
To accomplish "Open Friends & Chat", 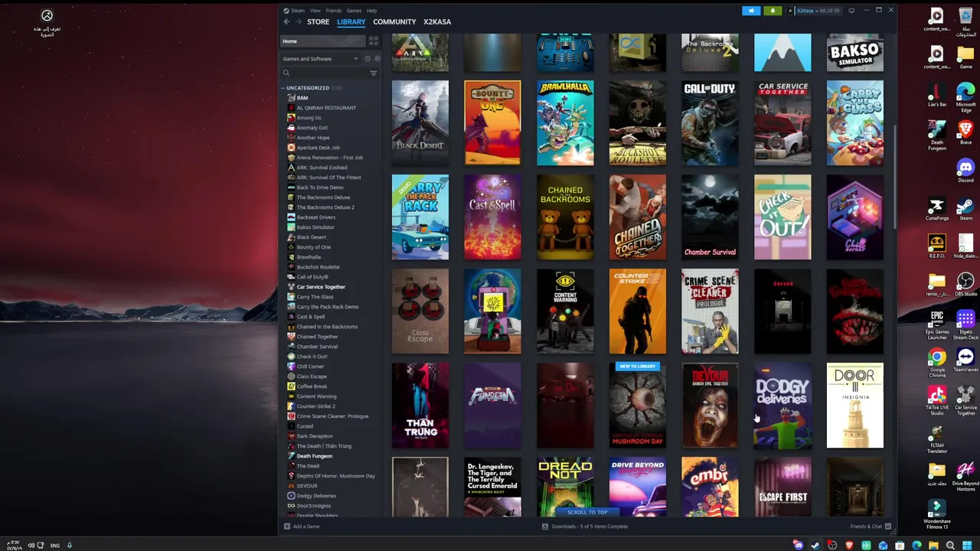I will (869, 527).
